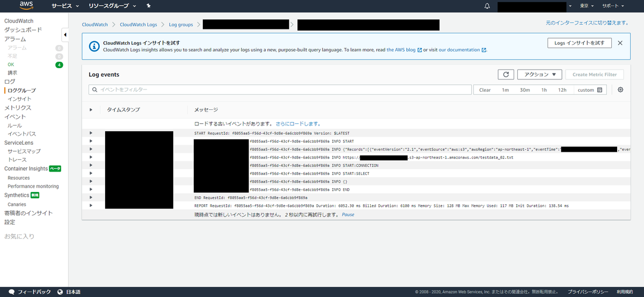Go to CloudWatch Logs breadcrumb
The width and height of the screenshot is (644, 297).
(x=138, y=25)
